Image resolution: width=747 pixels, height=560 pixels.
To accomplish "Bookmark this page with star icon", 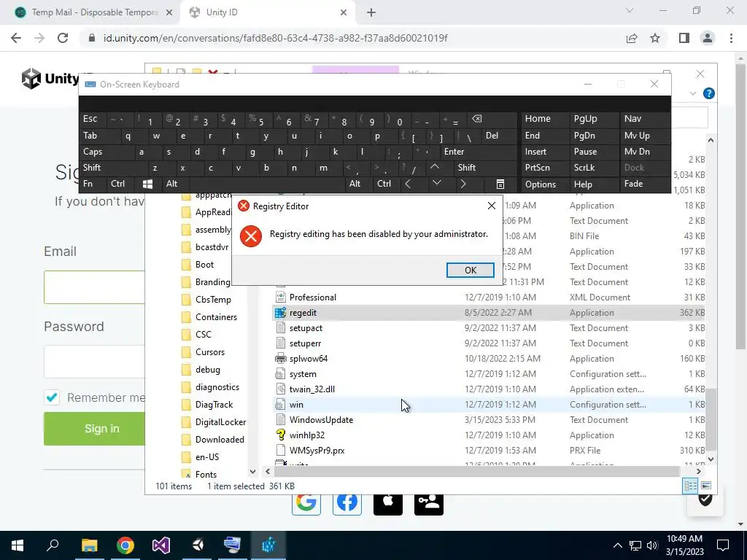I will [655, 38].
